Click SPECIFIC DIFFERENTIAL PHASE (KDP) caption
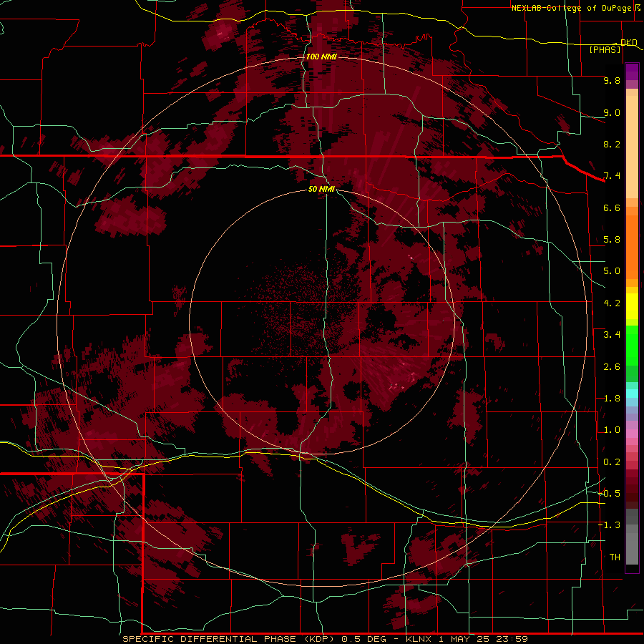 (229, 639)
